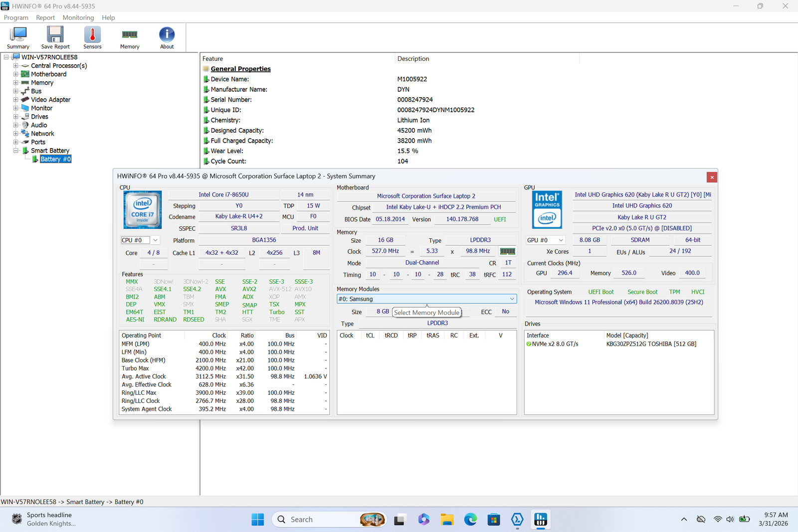Screen dimensions: 798x532
Task: Select the Audio tree item
Action: click(39, 125)
